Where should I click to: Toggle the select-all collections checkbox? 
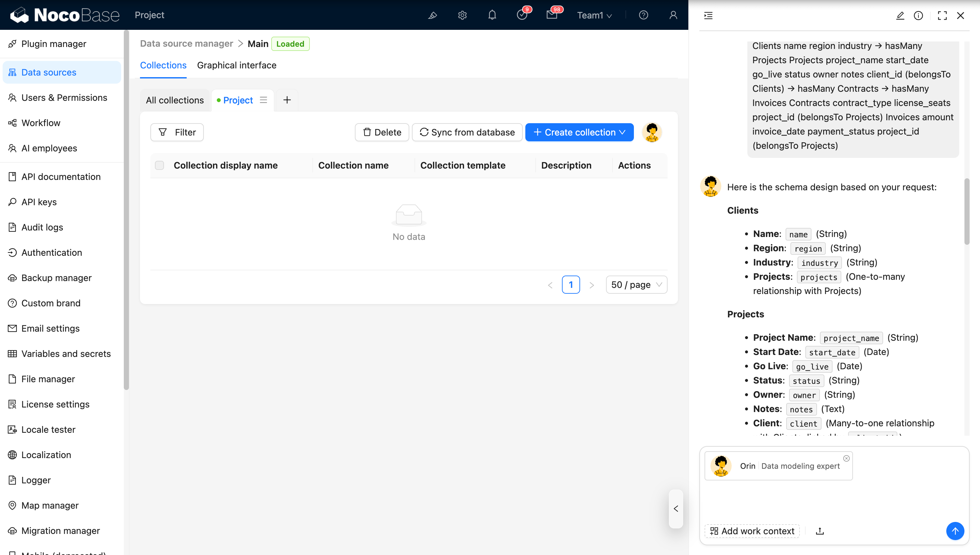pyautogui.click(x=160, y=165)
